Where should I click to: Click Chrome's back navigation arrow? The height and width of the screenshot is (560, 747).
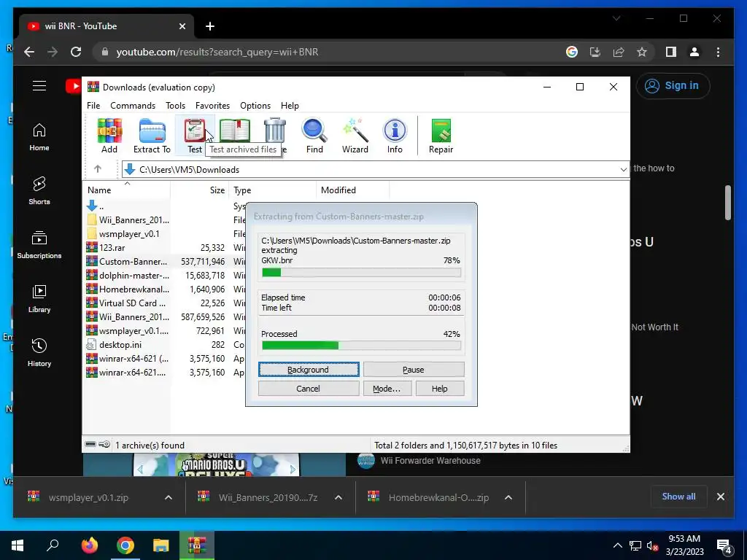[29, 52]
